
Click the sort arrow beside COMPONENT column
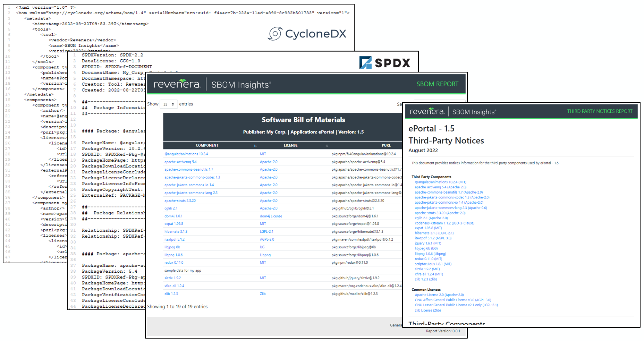pyautogui.click(x=255, y=146)
